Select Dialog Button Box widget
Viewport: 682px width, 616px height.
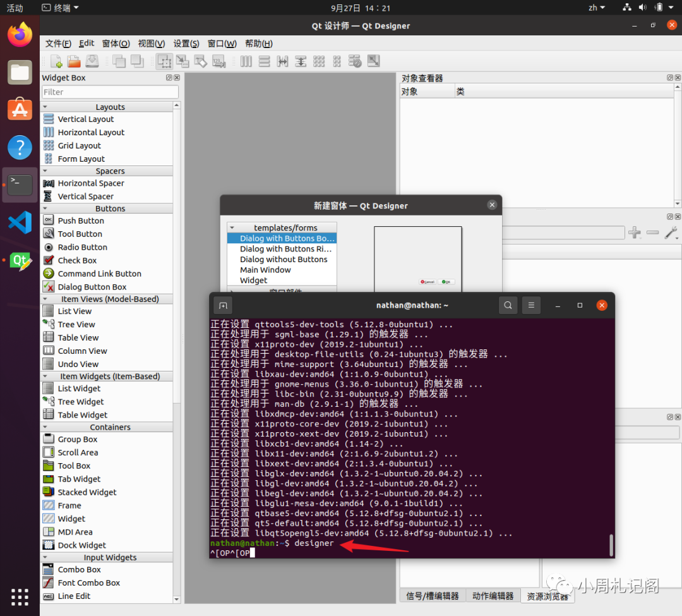92,287
